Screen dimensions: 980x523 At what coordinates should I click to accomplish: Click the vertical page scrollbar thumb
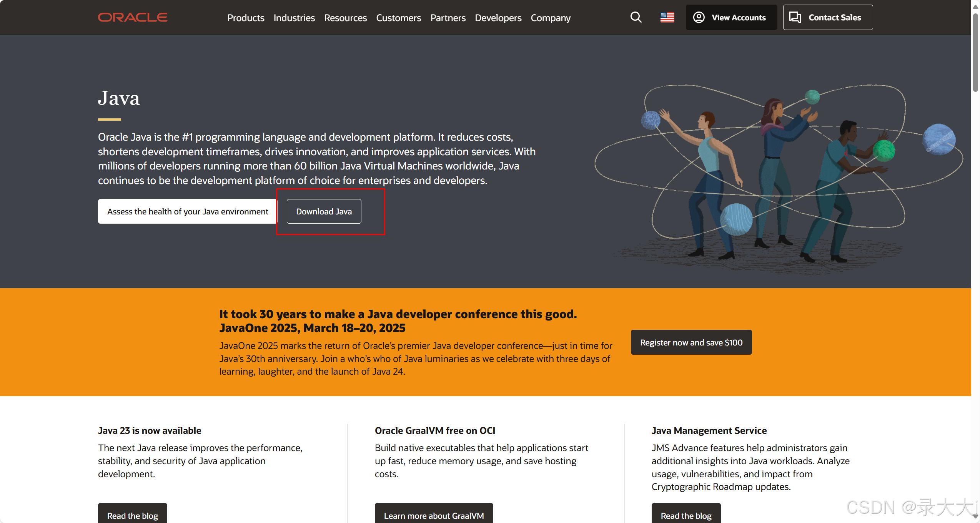coord(975,52)
